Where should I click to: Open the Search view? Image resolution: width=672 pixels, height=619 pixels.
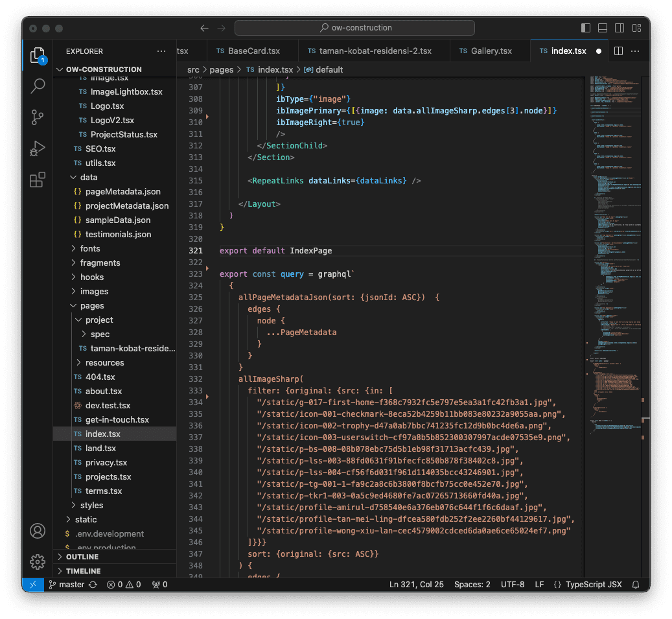[37, 85]
